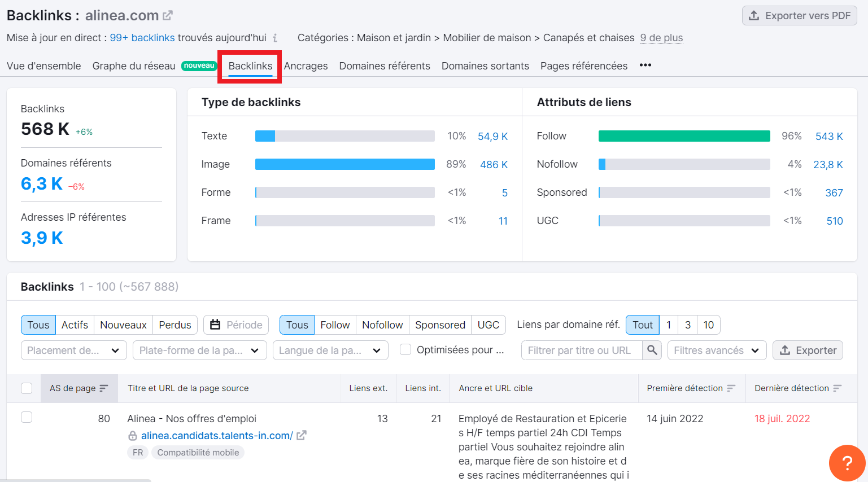Sort by Dernière détection column
This screenshot has width=868, height=482.
coord(798,388)
